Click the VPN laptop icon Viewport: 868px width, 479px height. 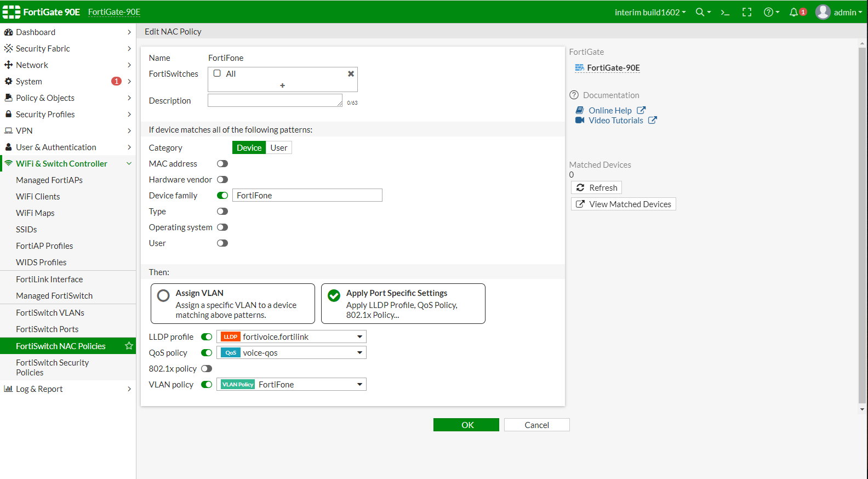[x=8, y=131]
